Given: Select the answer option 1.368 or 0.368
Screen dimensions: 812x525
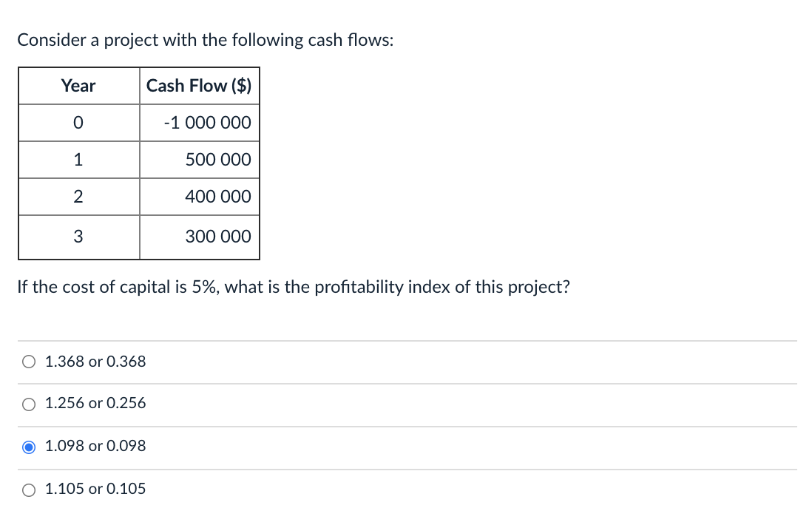Looking at the screenshot, I should pyautogui.click(x=28, y=362).
